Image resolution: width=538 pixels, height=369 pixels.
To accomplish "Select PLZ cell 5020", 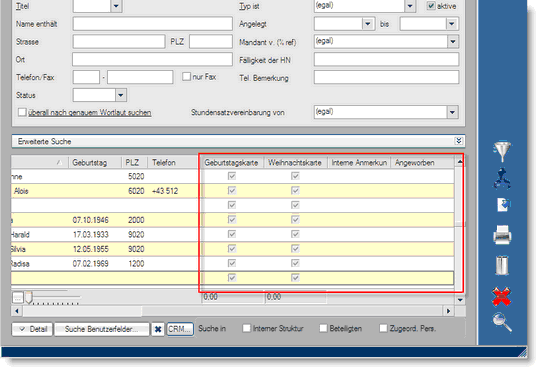I will click(136, 176).
